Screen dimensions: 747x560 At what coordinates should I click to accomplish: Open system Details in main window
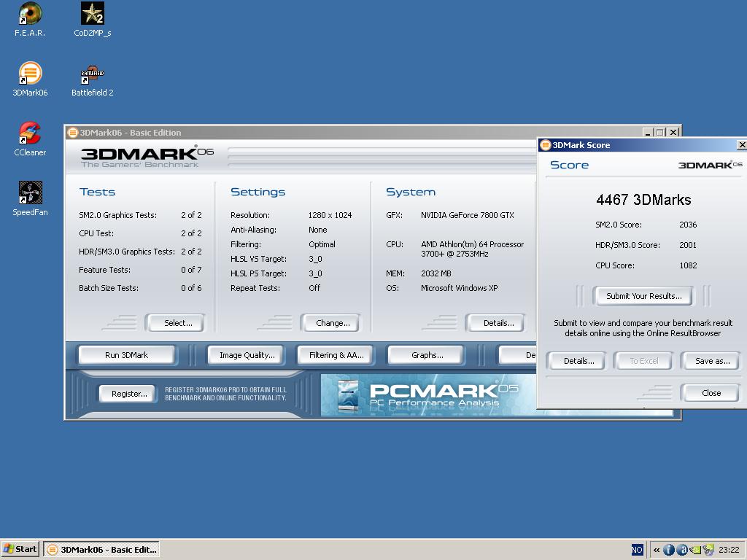tap(496, 323)
